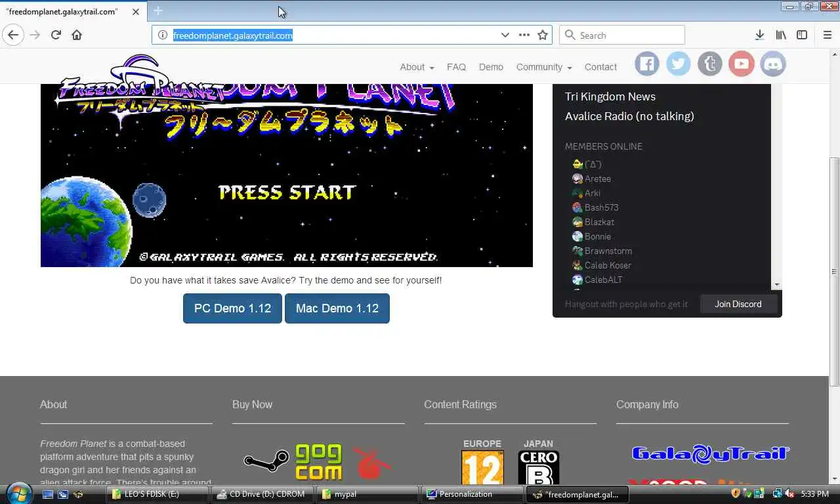Open the browser hamburger menu

(827, 35)
